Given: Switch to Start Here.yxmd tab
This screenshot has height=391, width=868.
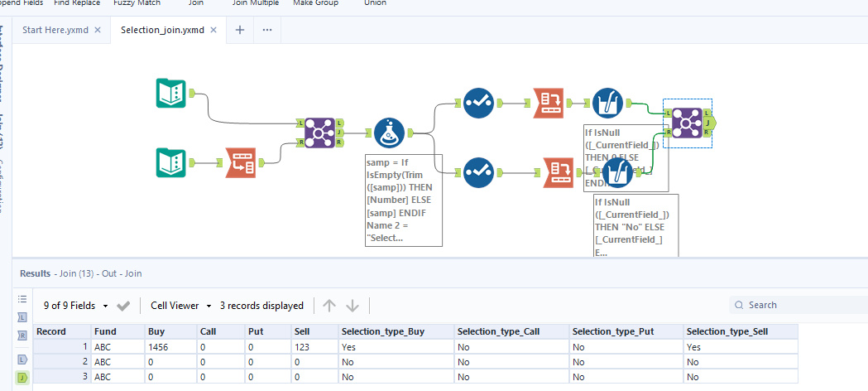Looking at the screenshot, I should pyautogui.click(x=56, y=30).
